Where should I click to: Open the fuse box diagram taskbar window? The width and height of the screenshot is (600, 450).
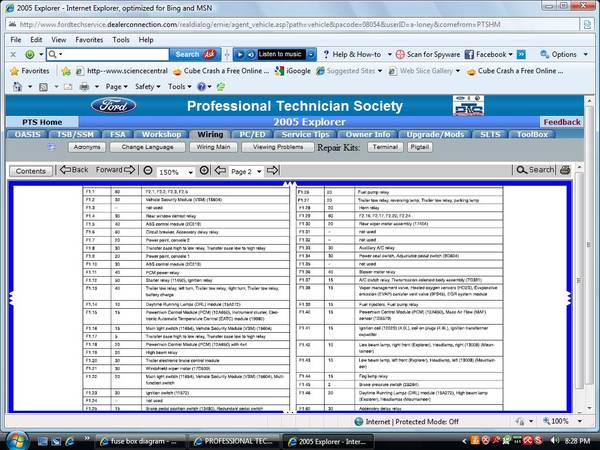coord(140,441)
